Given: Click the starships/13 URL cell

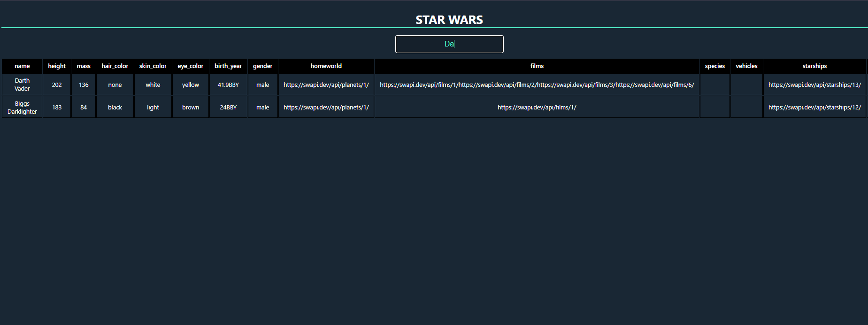Looking at the screenshot, I should 814,85.
